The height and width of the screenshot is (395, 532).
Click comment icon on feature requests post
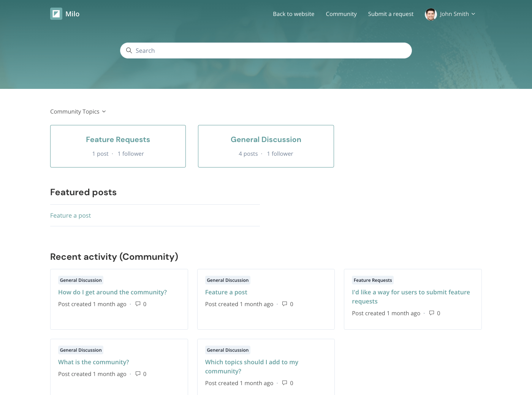tap(432, 313)
